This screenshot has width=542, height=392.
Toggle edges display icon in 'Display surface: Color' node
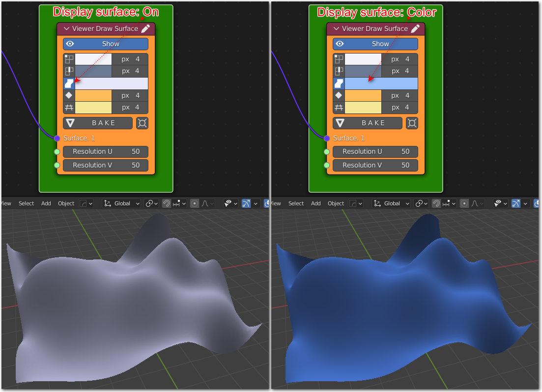pyautogui.click(x=339, y=71)
